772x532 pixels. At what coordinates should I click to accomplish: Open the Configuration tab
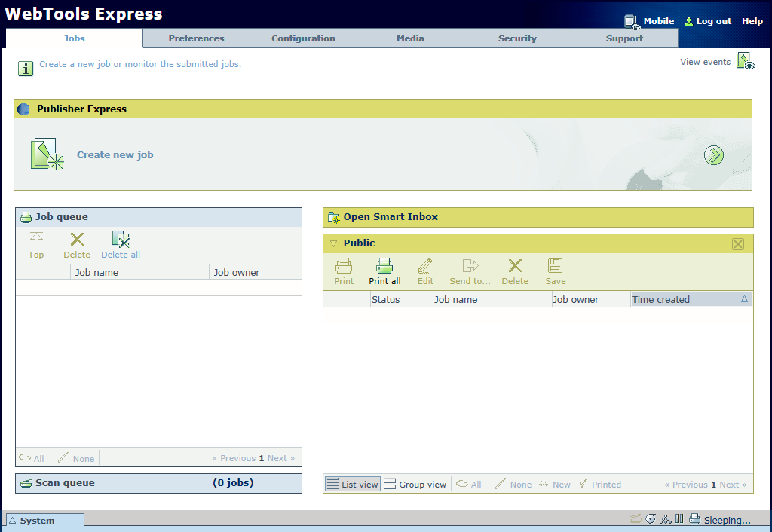click(x=303, y=38)
